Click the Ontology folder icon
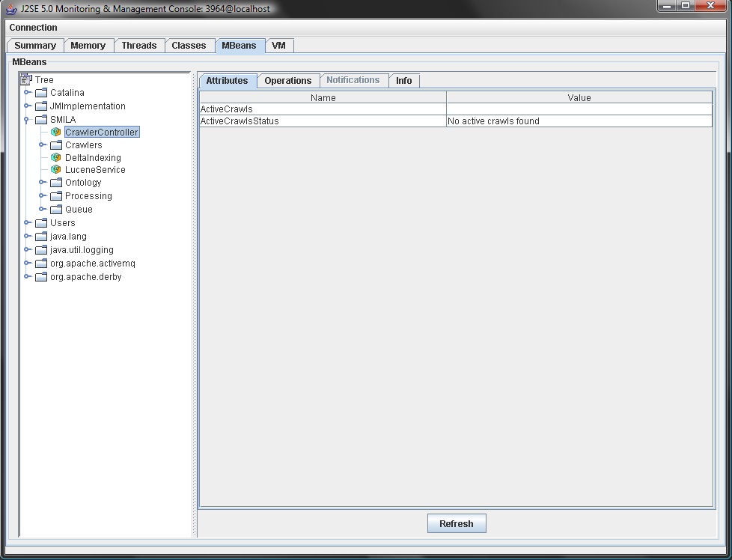 click(56, 182)
